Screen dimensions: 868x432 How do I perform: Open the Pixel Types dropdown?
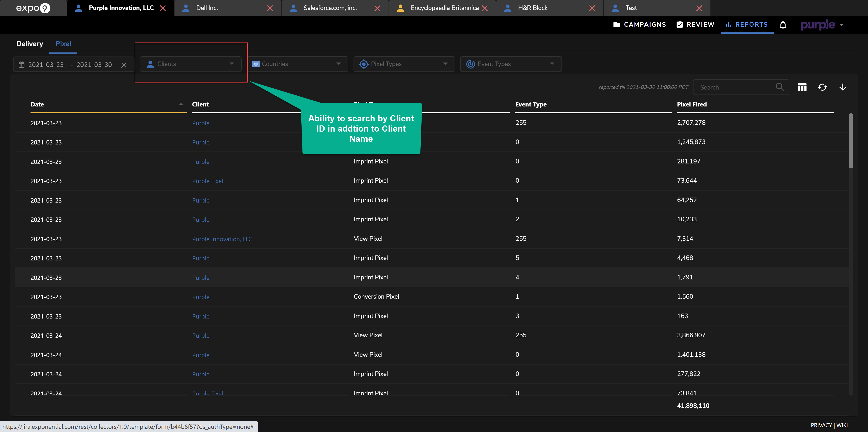(x=404, y=64)
